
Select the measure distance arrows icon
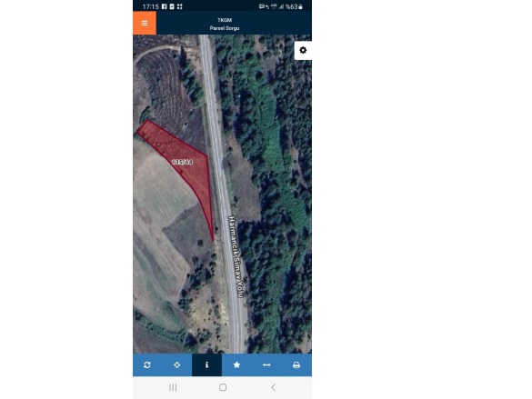pyautogui.click(x=266, y=365)
